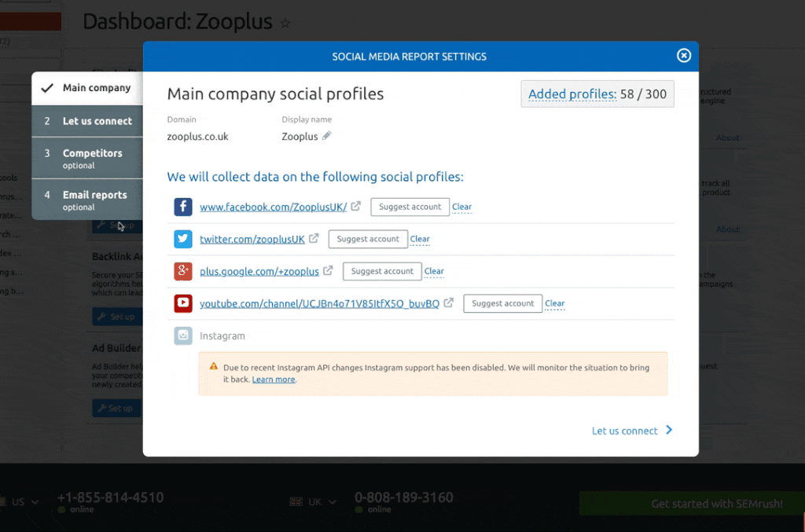Image resolution: width=805 pixels, height=532 pixels.
Task: Click the Zooplus display name
Action: point(300,137)
